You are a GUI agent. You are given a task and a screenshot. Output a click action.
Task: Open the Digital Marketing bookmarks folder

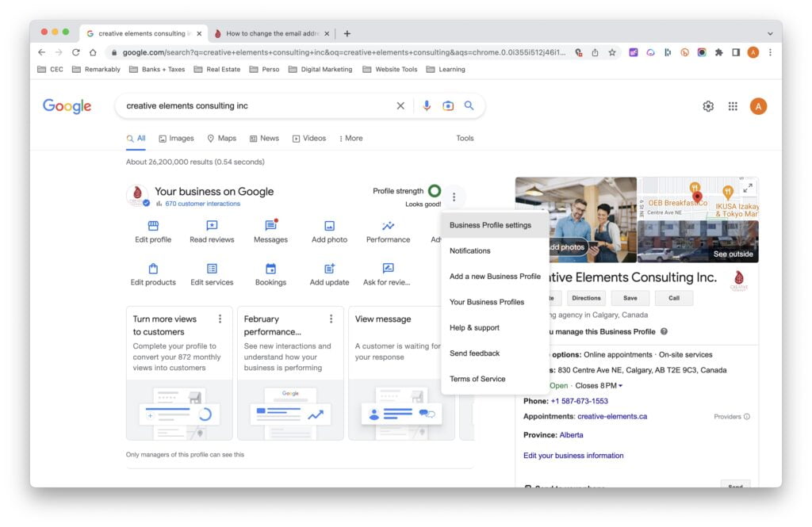[x=320, y=70]
